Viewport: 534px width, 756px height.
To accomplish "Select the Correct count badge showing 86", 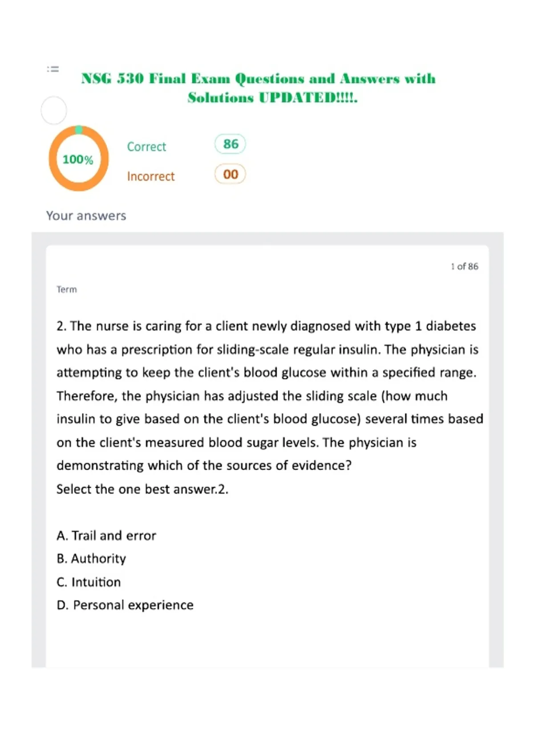I will (230, 144).
